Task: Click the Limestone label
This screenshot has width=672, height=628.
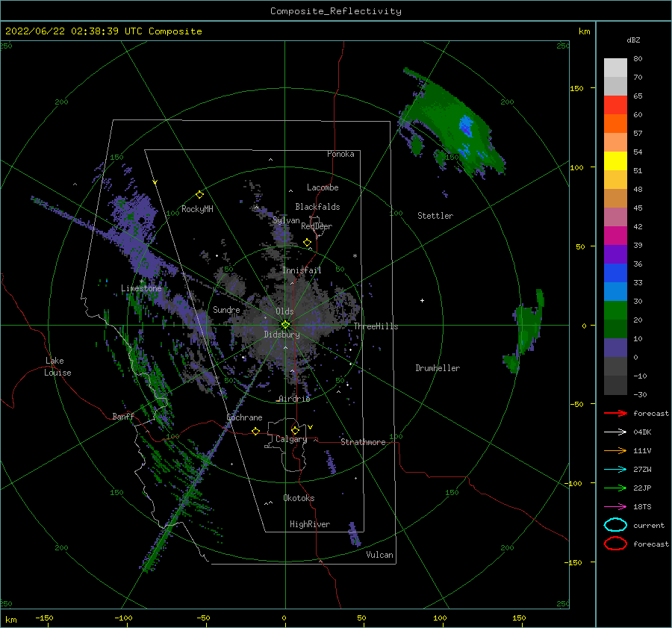Action: [141, 288]
